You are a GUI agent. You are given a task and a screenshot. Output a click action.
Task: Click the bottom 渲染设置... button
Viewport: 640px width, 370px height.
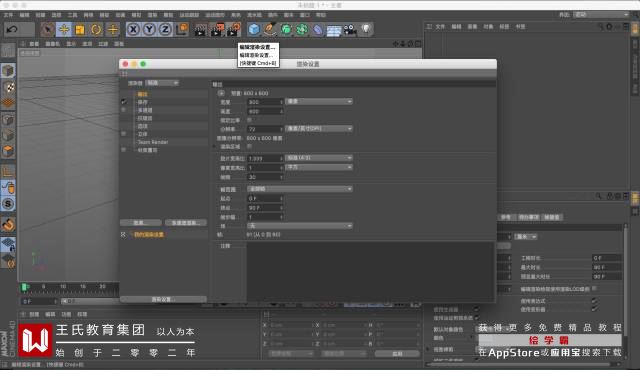coord(163,299)
